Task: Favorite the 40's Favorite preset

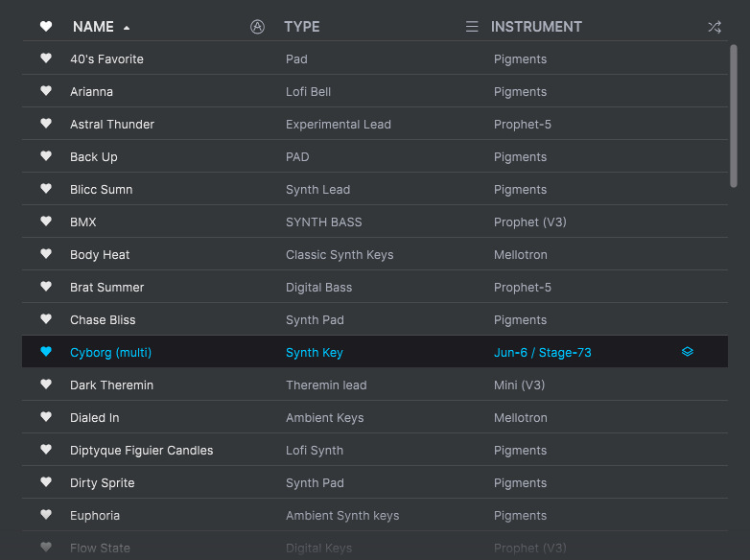Action: click(46, 58)
